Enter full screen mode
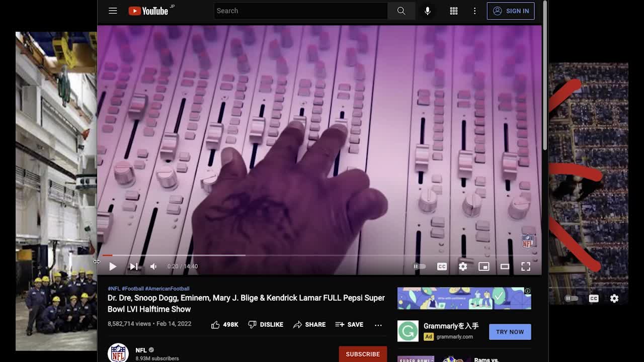Screen dimensions: 644x362 tap(526, 266)
